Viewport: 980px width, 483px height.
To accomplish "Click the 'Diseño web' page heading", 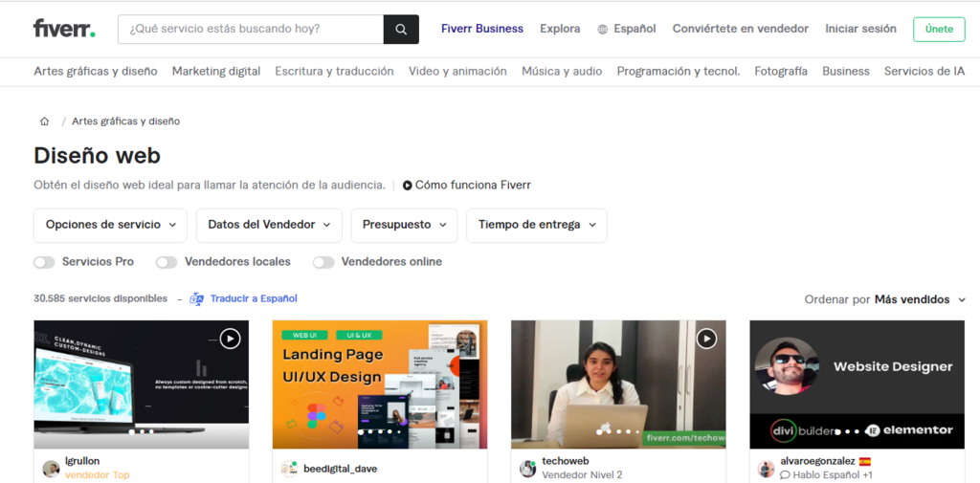I will pos(97,156).
